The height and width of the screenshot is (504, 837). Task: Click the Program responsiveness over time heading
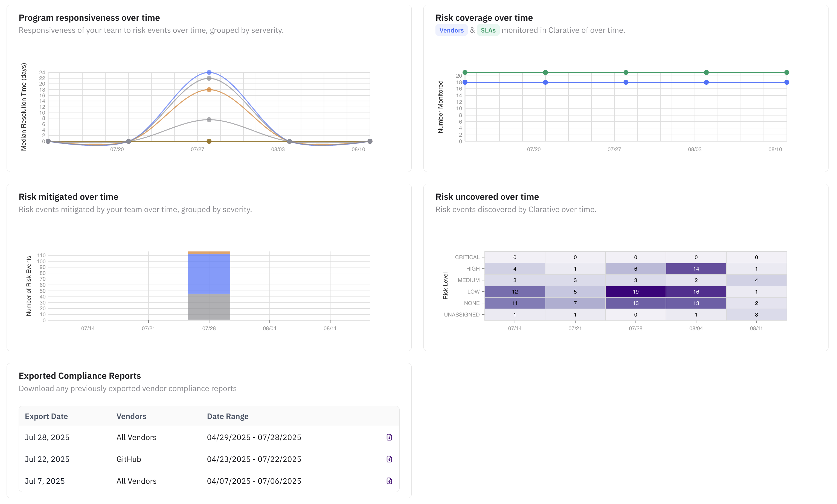(x=89, y=18)
